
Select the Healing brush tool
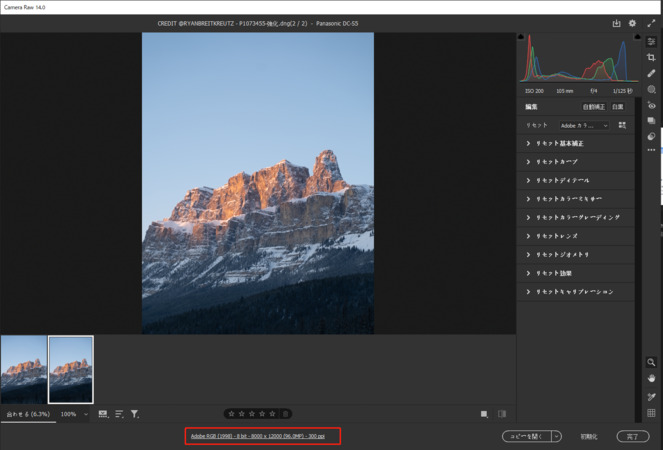click(651, 74)
